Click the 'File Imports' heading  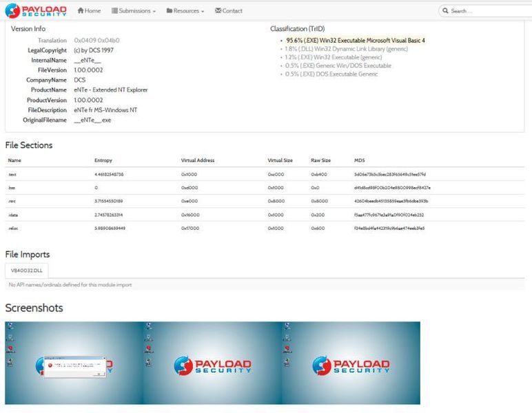pyautogui.click(x=28, y=255)
